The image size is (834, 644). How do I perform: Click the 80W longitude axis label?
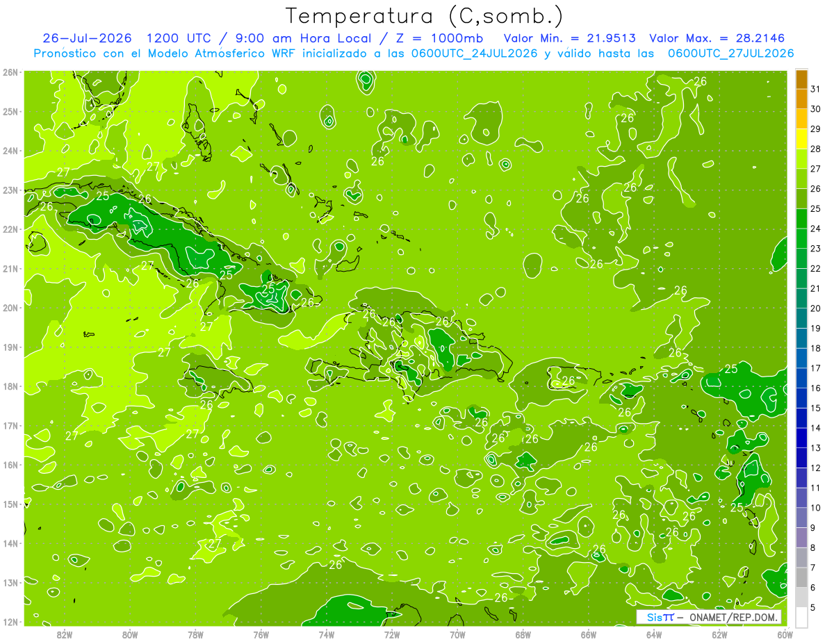pos(129,634)
